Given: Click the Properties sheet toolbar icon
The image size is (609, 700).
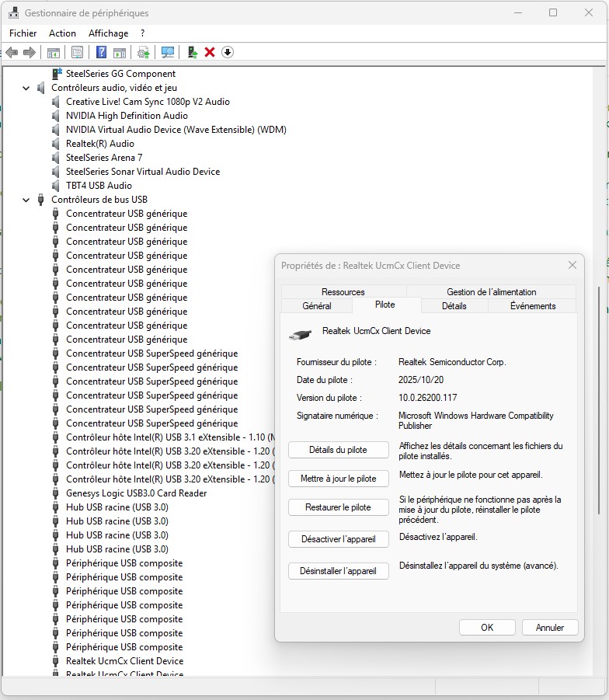Looking at the screenshot, I should (77, 52).
